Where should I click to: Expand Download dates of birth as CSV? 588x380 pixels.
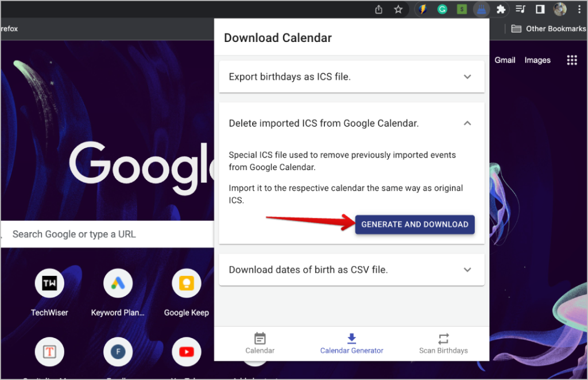pos(351,270)
